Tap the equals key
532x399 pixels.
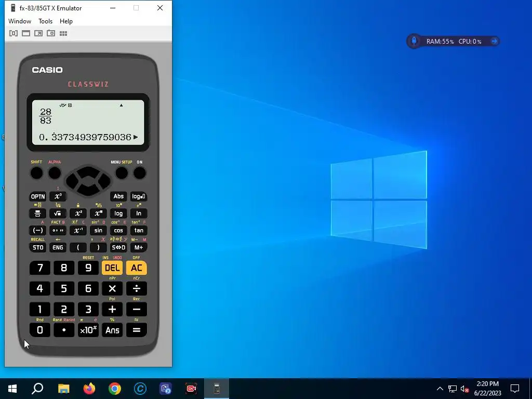coord(137,330)
